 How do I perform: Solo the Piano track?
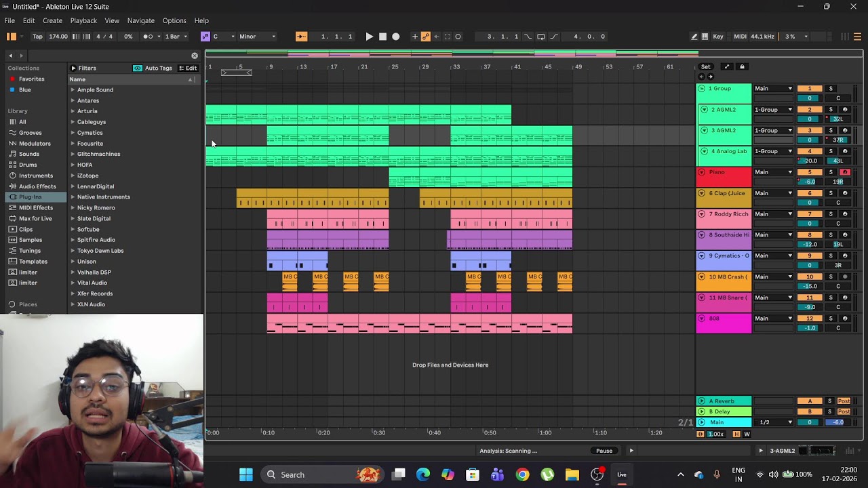(831, 172)
